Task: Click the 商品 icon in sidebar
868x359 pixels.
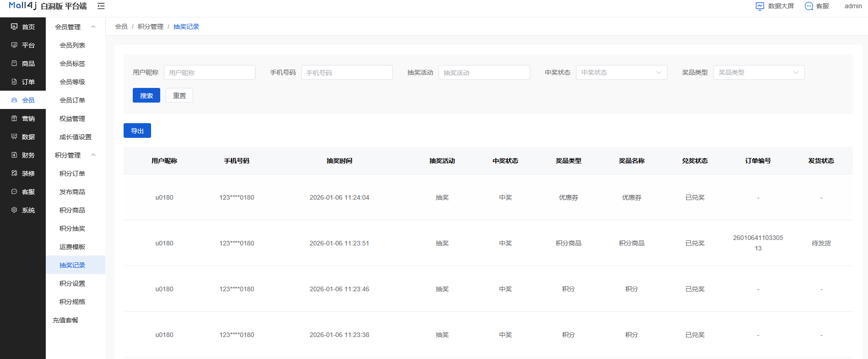Action: (x=14, y=63)
